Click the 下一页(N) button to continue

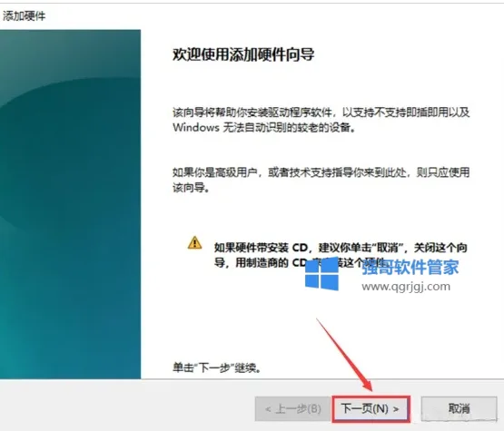pos(371,409)
